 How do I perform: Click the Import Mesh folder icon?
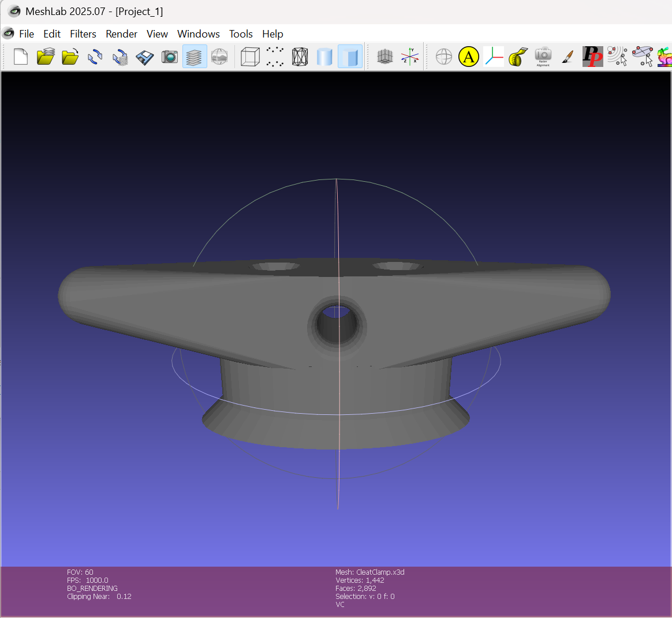point(70,57)
